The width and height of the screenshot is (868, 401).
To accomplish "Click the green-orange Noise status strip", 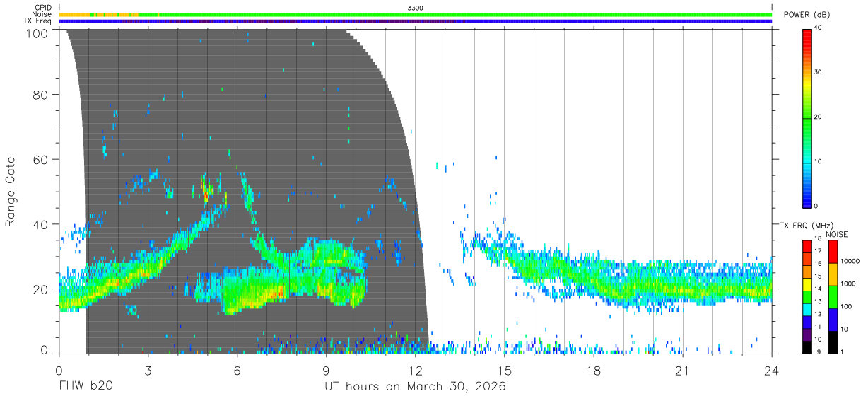I will 416,14.
